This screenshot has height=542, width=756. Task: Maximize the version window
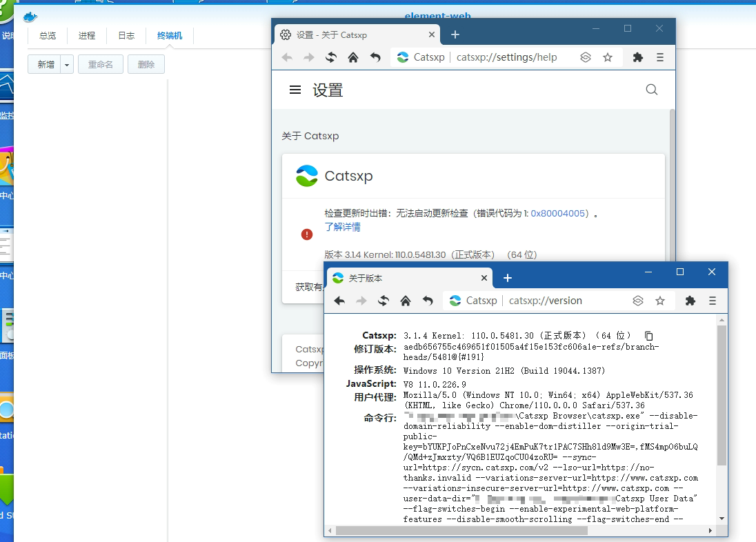[x=680, y=272]
